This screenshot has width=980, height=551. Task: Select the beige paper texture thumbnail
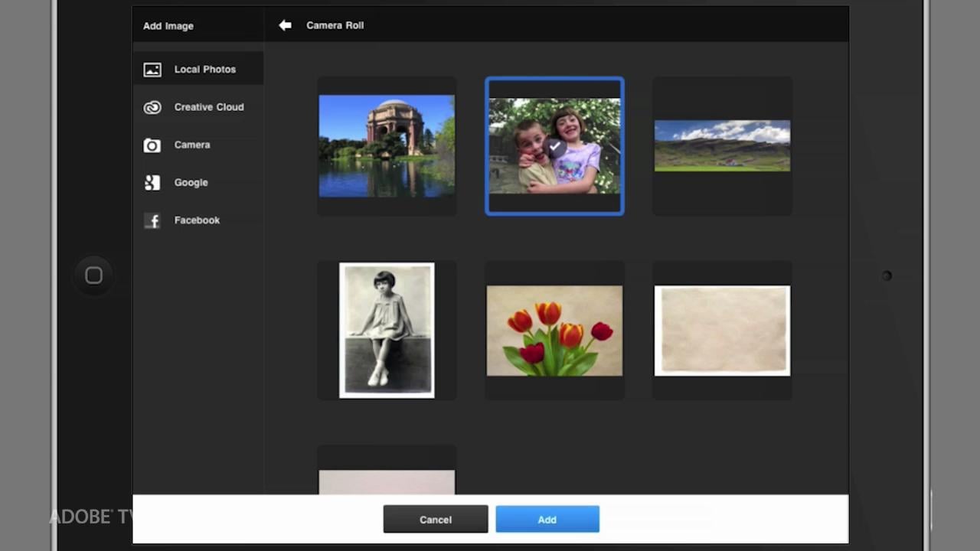pos(722,331)
